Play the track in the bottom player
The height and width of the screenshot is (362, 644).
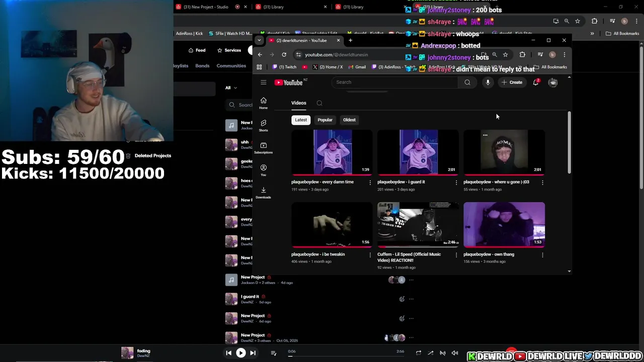tap(240, 353)
